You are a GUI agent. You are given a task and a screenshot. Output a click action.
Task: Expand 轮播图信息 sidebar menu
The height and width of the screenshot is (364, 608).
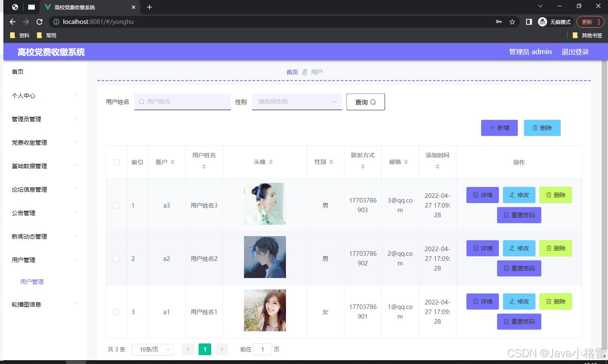(x=45, y=304)
